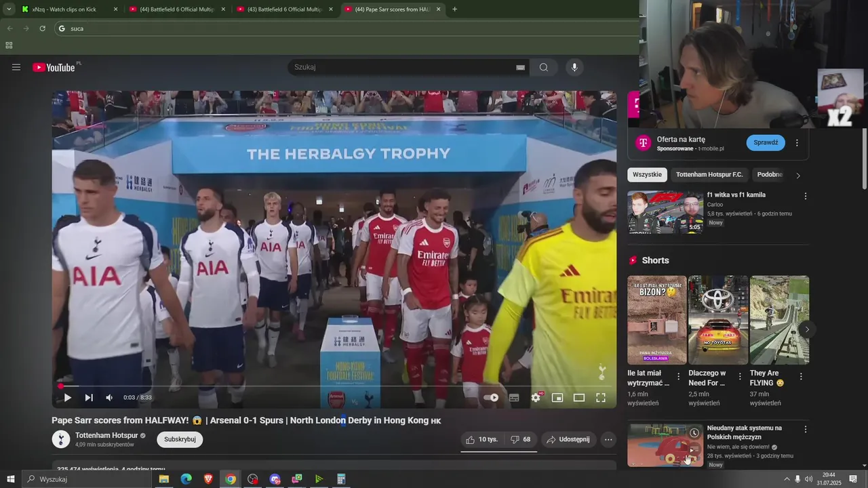868x488 pixels.
Task: Open the Ile lat miał wytrzymać Short
Action: (656, 320)
